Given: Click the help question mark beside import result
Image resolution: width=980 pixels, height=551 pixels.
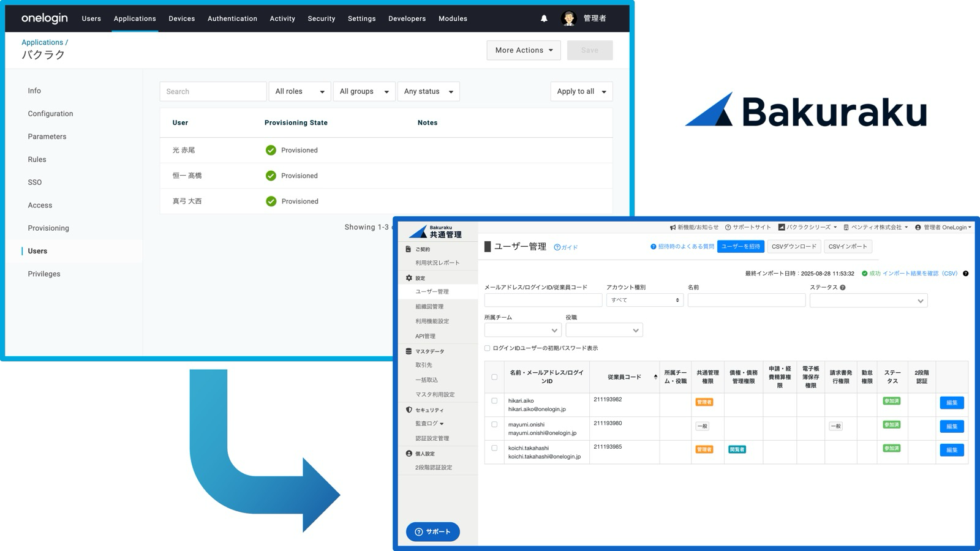Looking at the screenshot, I should [x=965, y=274].
